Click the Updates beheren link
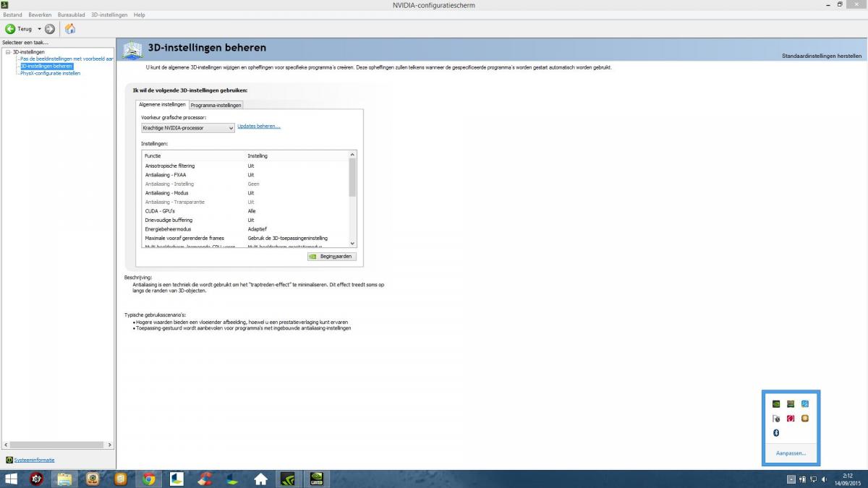Screen dimensions: 868x488 click(x=259, y=127)
